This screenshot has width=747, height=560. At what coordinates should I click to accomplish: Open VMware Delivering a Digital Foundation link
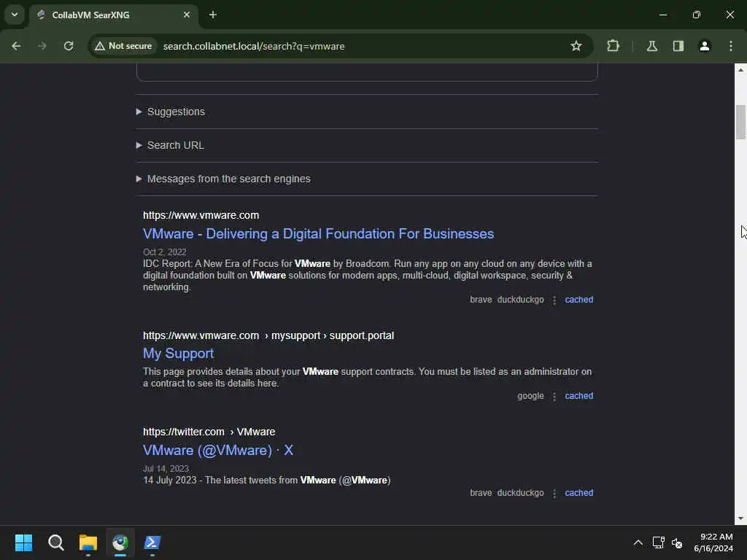pyautogui.click(x=318, y=234)
